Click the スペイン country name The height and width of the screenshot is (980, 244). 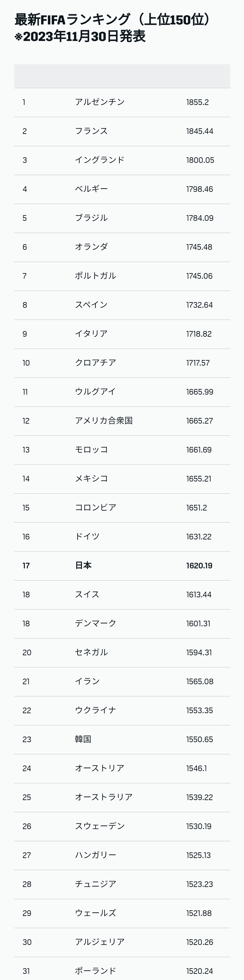click(x=91, y=305)
